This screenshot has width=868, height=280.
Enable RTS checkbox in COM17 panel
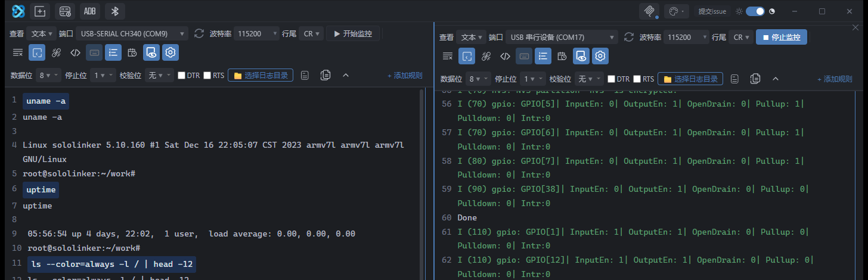[637, 79]
